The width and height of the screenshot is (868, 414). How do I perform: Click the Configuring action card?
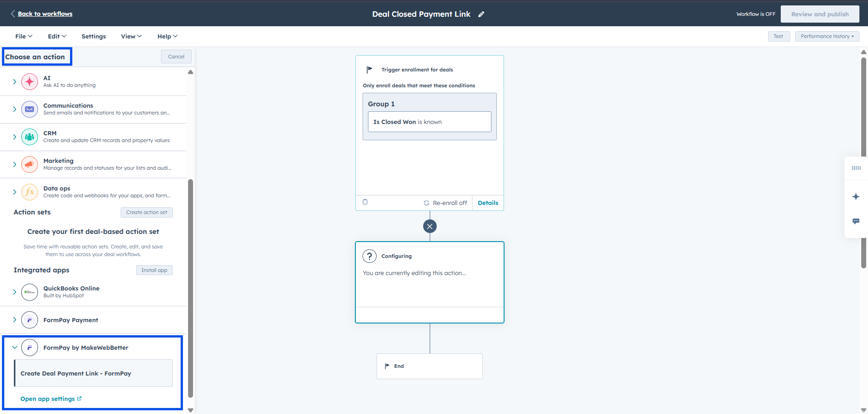(x=429, y=282)
